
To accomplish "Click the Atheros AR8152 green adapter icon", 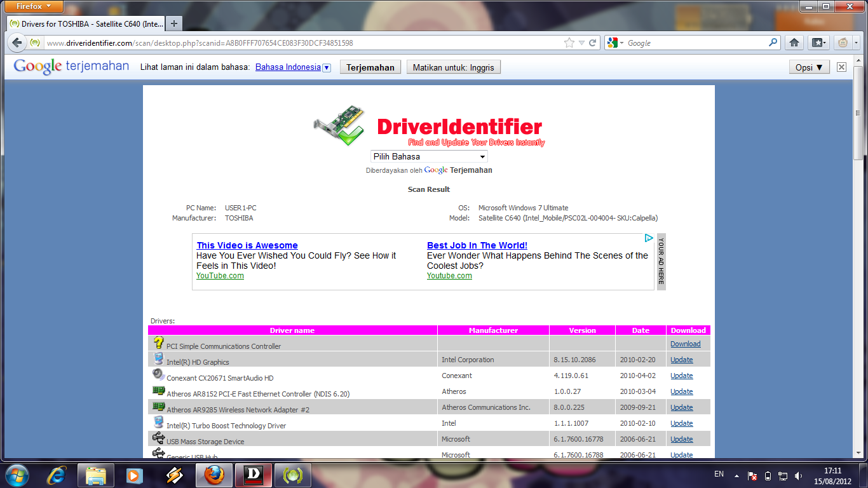I will pos(159,390).
